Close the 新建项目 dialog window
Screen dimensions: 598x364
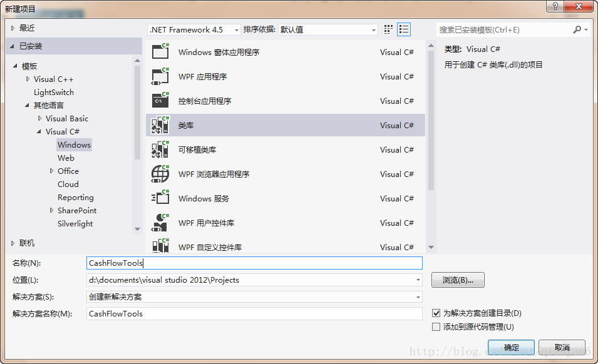(579, 6)
